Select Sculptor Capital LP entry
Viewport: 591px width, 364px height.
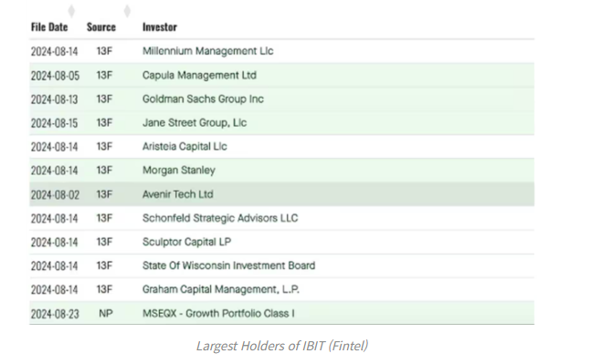[x=186, y=242]
